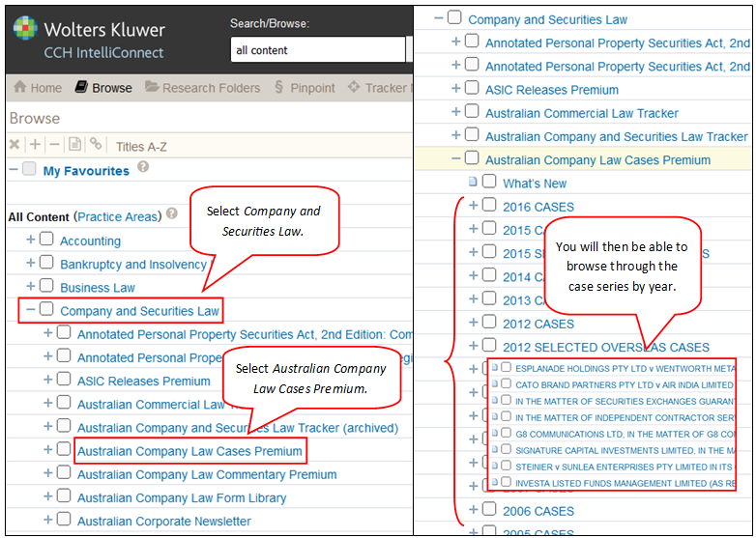This screenshot has height=538, width=756.
Task: Click the collapse all minus toolbar icon
Action: tap(54, 144)
